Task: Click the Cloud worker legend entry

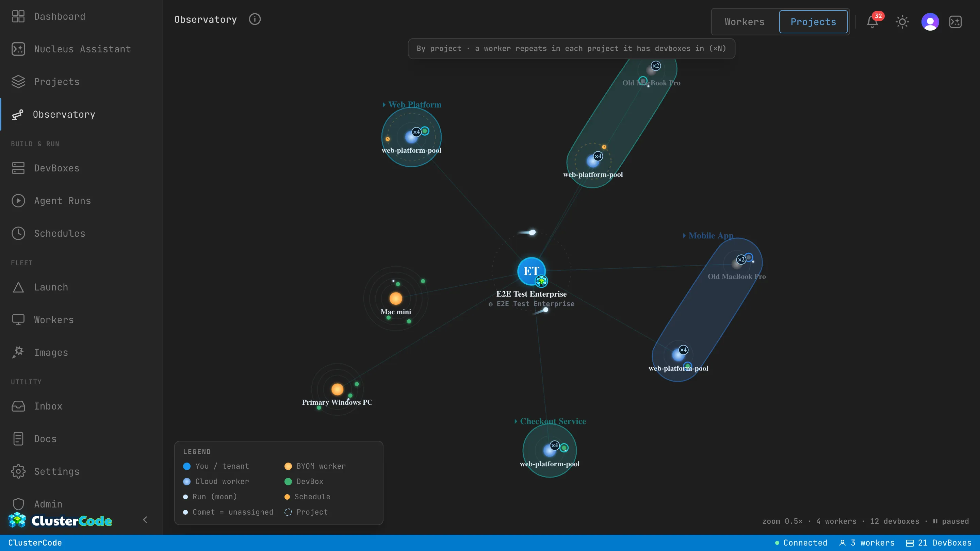Action: click(x=216, y=481)
